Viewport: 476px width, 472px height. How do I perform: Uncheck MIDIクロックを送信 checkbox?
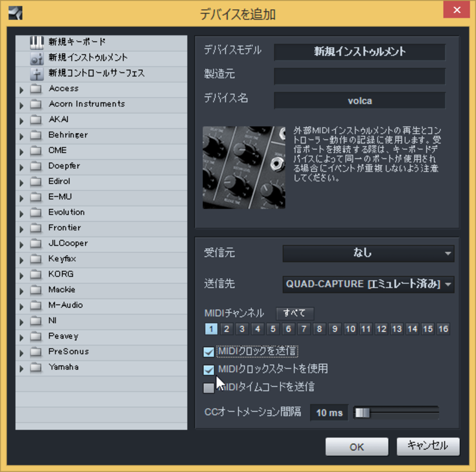209,352
